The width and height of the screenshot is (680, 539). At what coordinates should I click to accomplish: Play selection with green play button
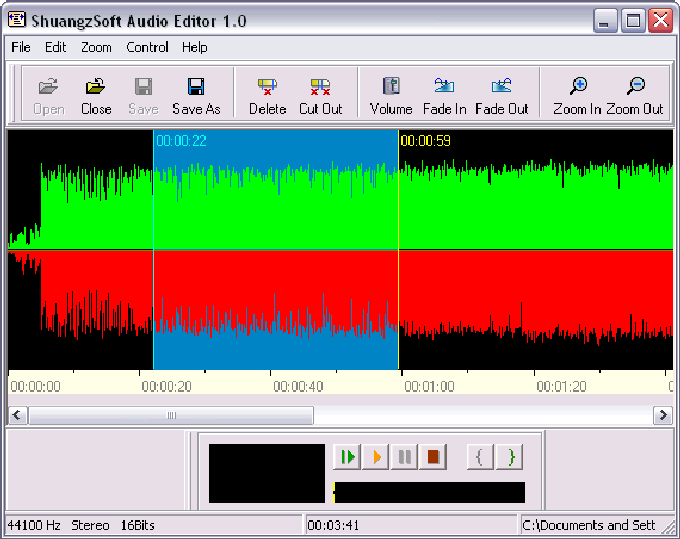point(347,457)
